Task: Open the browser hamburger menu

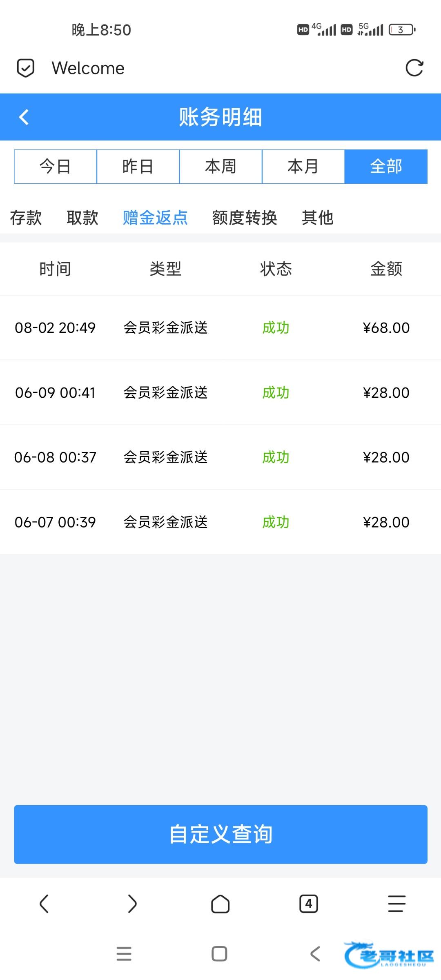Action: click(396, 904)
